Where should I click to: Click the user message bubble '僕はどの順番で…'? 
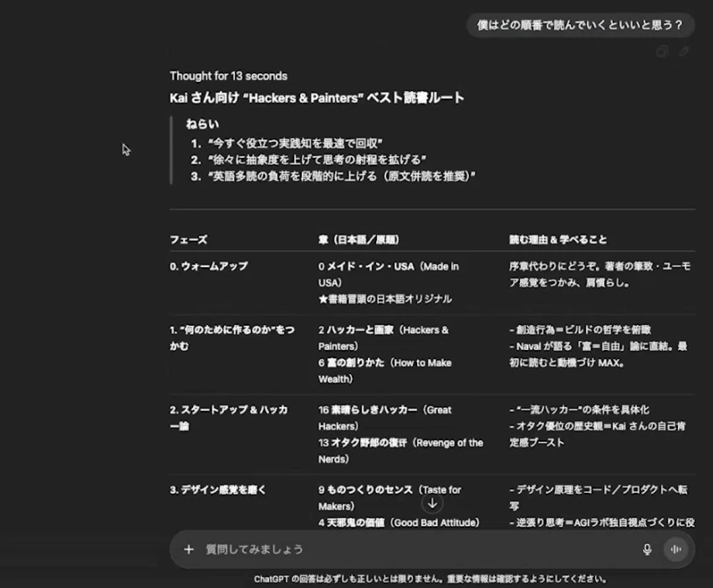(x=580, y=26)
